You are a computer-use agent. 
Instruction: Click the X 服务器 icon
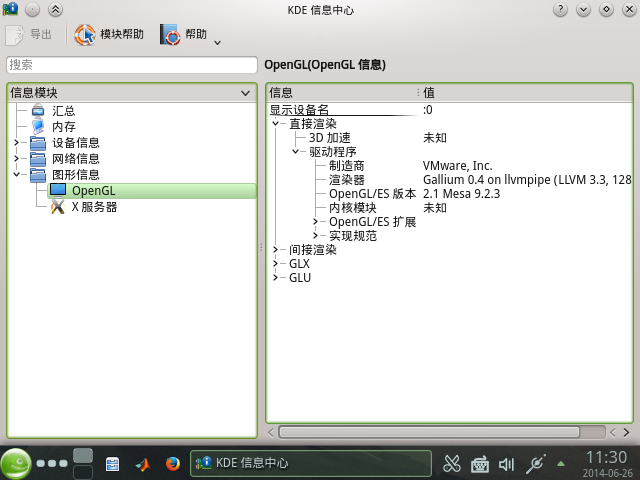coord(58,207)
